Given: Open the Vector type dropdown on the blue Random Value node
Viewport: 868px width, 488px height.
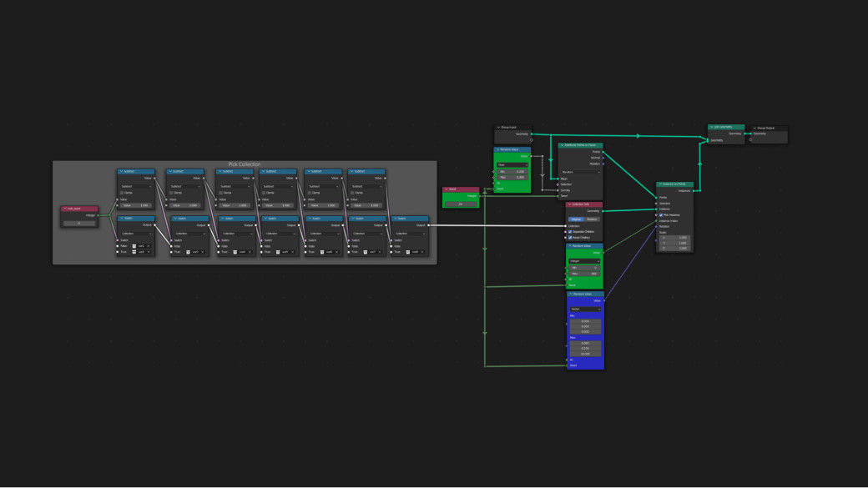Looking at the screenshot, I should pos(584,308).
